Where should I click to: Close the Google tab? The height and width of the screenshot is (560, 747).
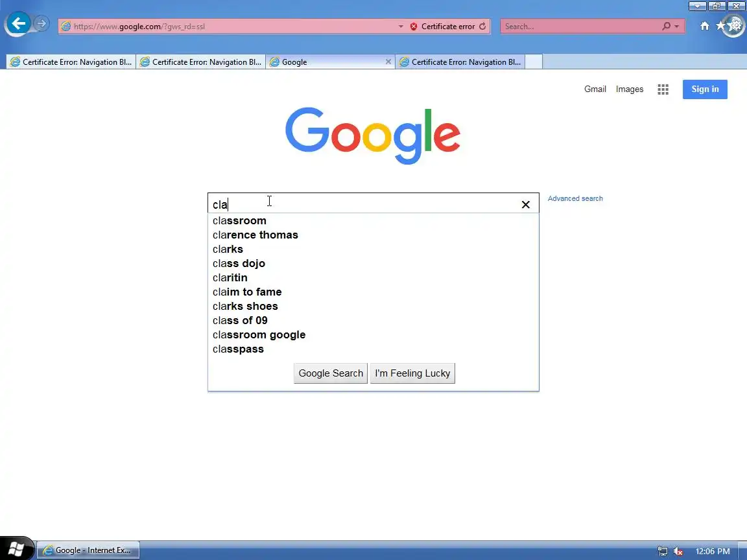pyautogui.click(x=388, y=62)
